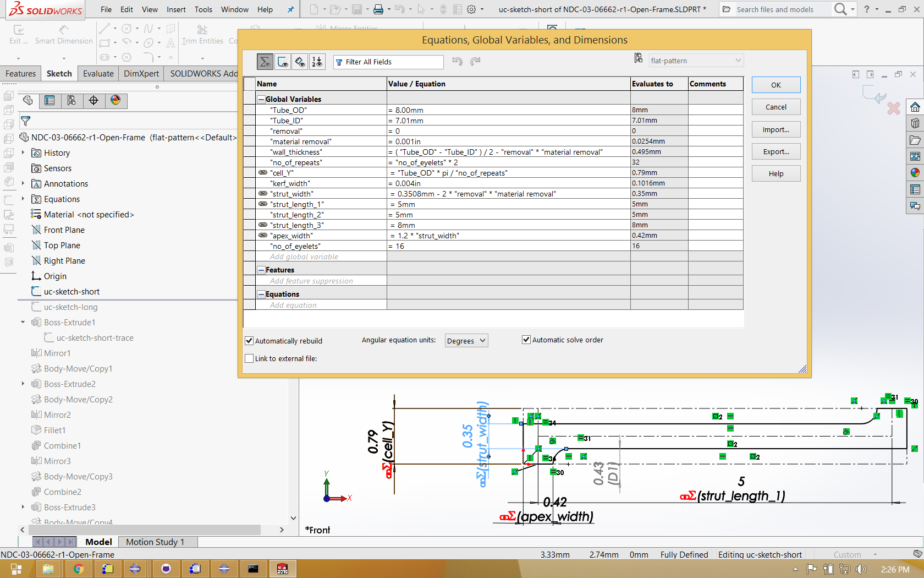Enable the Link to external file checkbox
The height and width of the screenshot is (578, 924).
click(x=249, y=358)
